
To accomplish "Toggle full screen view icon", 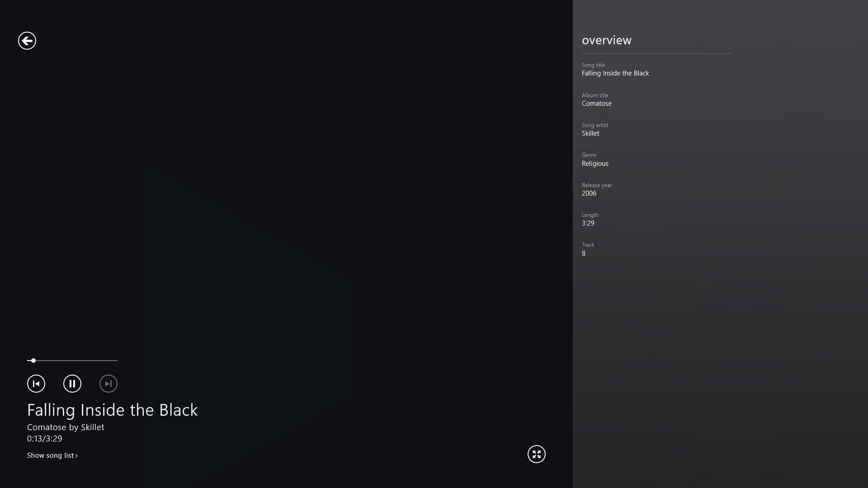I will tap(537, 454).
